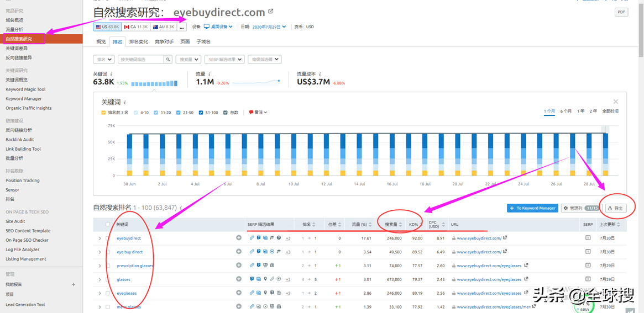Viewport: 644px width, 313px height.
Task: Switch to the 页面 tab
Action: tap(185, 41)
